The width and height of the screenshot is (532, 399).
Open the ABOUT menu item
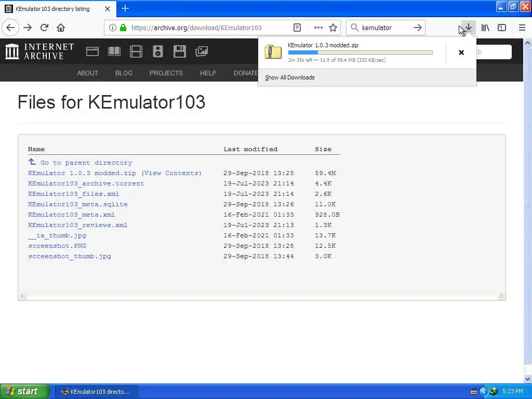point(87,73)
